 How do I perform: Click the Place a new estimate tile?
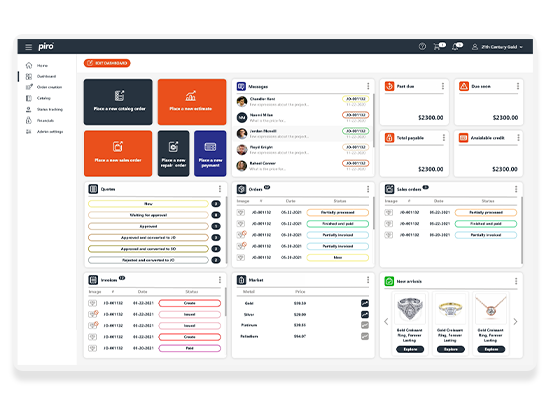(192, 102)
